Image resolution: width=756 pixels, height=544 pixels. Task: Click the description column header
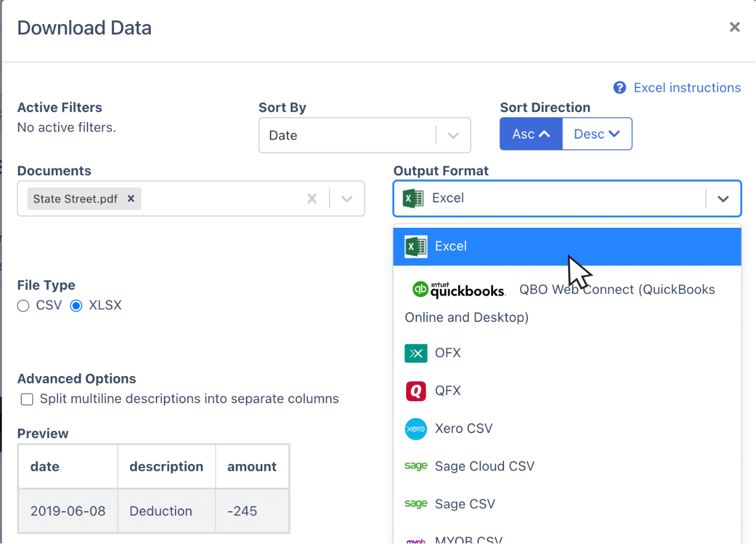[166, 466]
